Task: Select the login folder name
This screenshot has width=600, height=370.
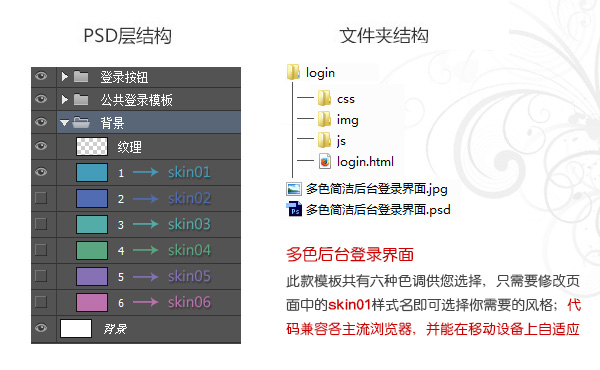Action: pyautogui.click(x=320, y=73)
